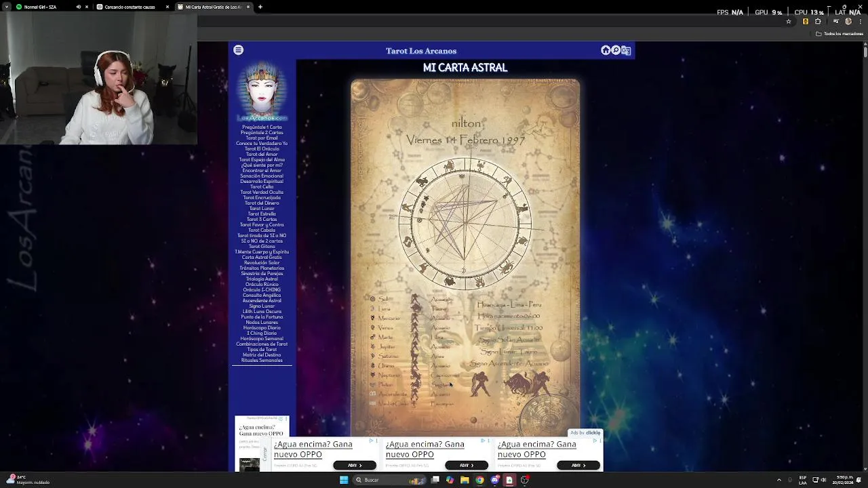Open 'Tarot Celta' link

point(262,187)
